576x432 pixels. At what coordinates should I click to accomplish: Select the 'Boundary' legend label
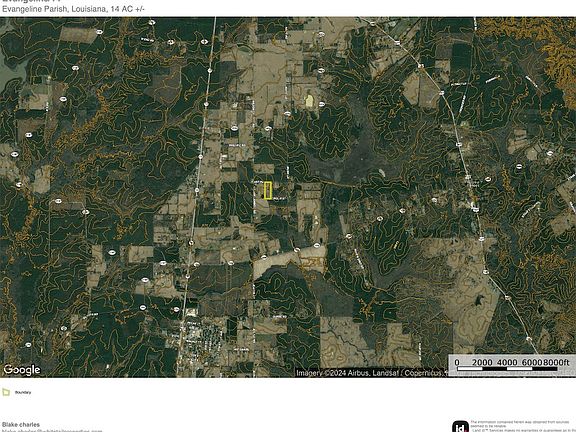point(23,392)
